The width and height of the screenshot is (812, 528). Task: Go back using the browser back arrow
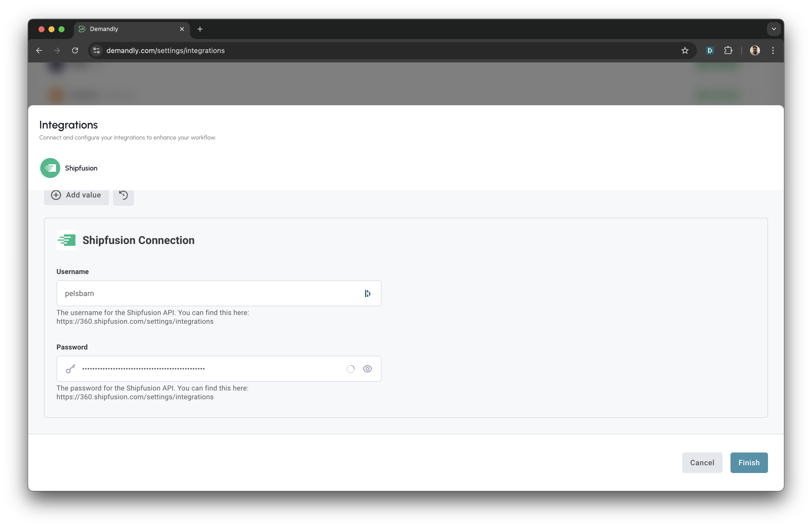(38, 50)
